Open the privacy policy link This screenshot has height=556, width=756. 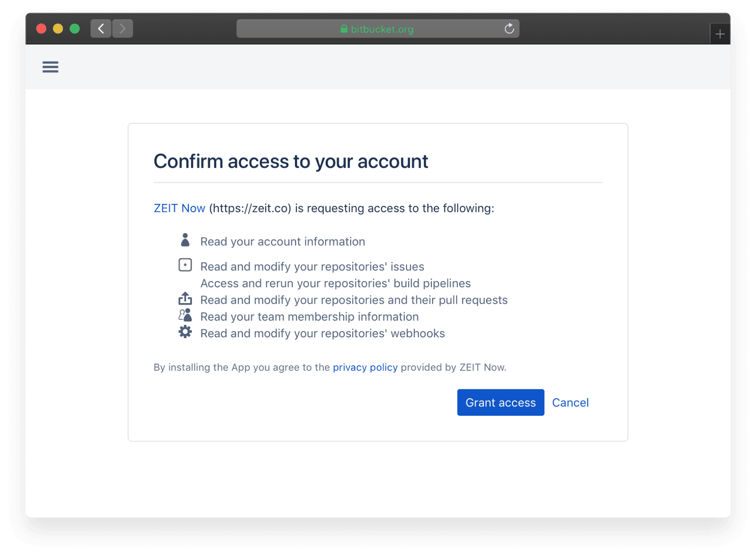[x=365, y=367]
